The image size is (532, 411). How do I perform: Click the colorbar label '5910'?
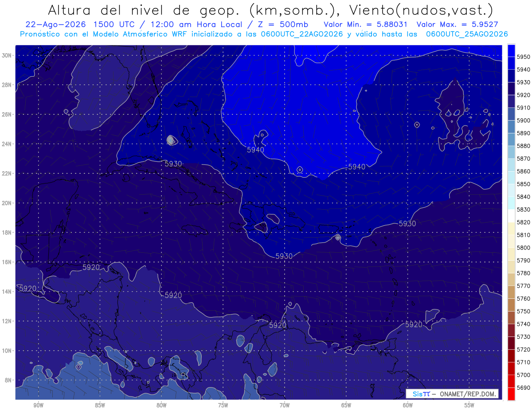524,108
